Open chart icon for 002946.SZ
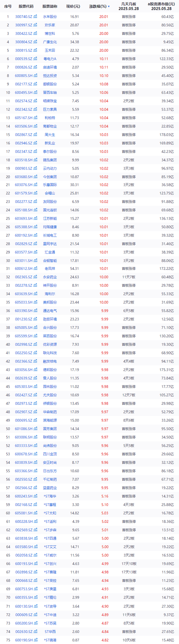This screenshot has width=179, height=644. pyautogui.click(x=35, y=143)
